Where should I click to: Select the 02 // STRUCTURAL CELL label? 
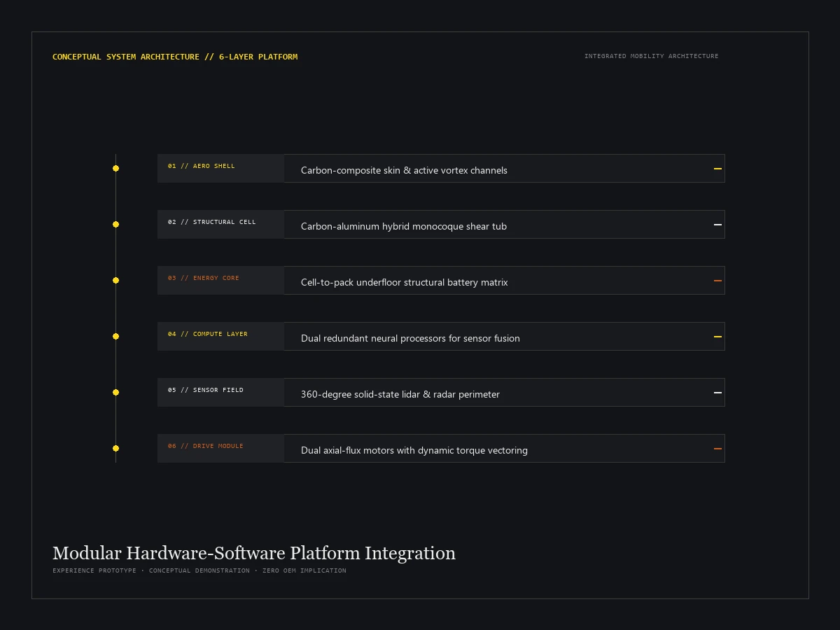[x=212, y=222]
